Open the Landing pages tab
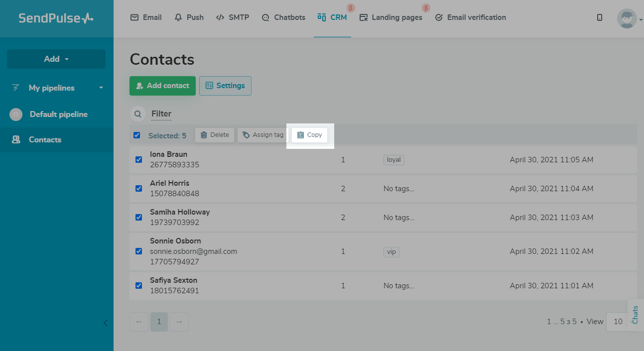644x351 pixels. pyautogui.click(x=391, y=17)
